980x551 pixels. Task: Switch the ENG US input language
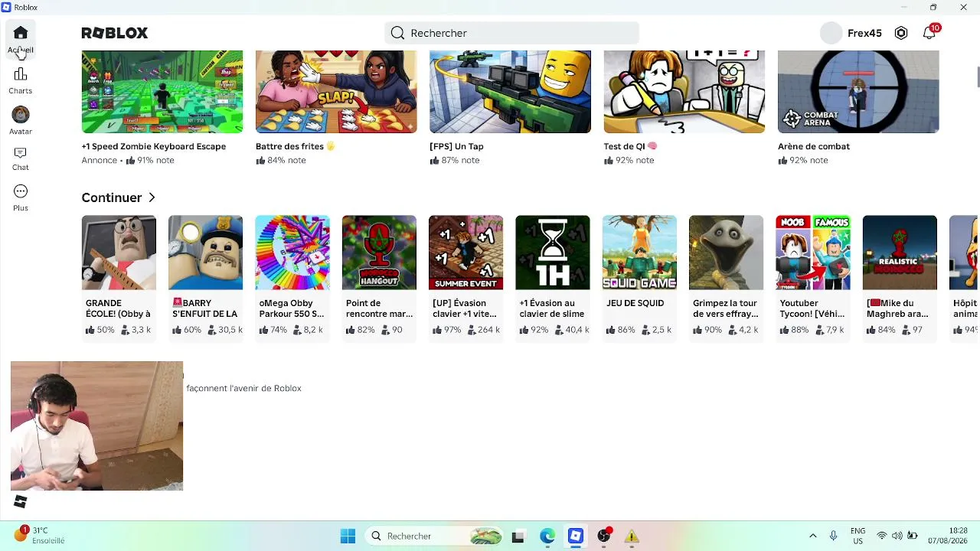(857, 536)
